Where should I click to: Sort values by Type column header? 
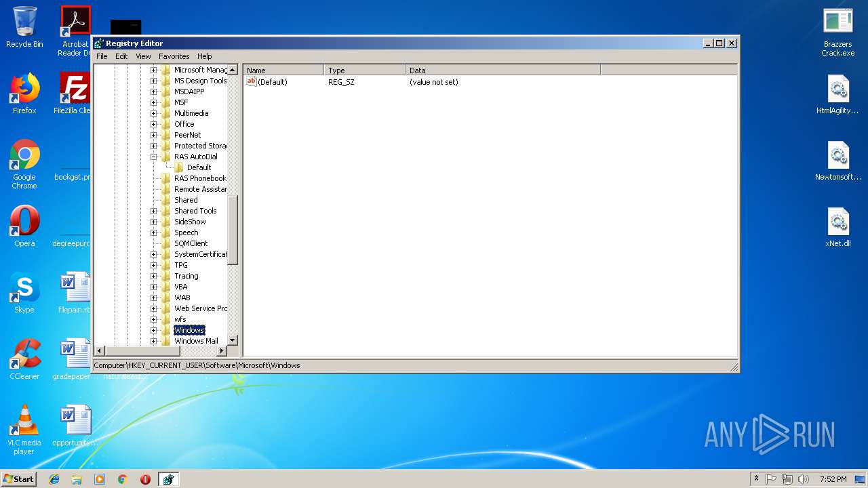[365, 70]
